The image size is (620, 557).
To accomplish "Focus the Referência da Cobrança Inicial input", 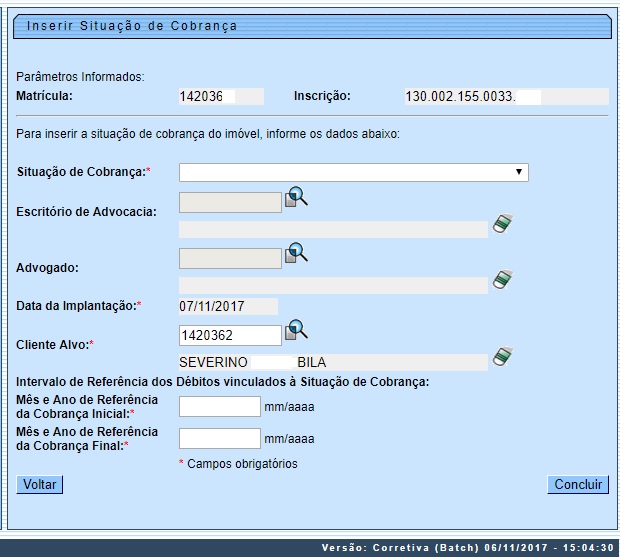I will coord(219,407).
